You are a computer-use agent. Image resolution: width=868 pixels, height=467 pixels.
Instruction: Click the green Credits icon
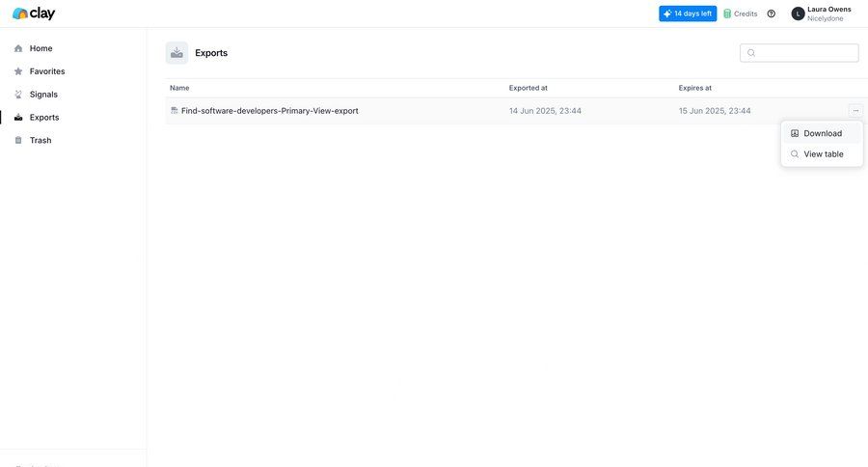click(727, 14)
